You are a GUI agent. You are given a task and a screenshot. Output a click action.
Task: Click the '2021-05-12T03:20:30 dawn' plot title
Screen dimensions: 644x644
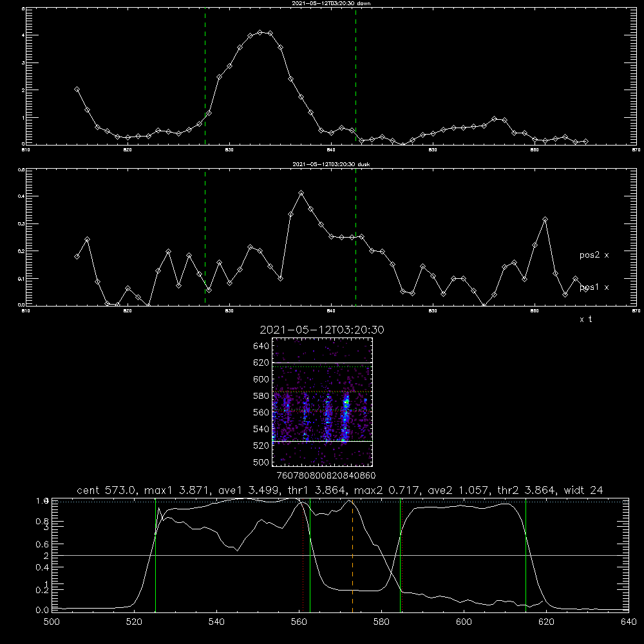(331, 3)
